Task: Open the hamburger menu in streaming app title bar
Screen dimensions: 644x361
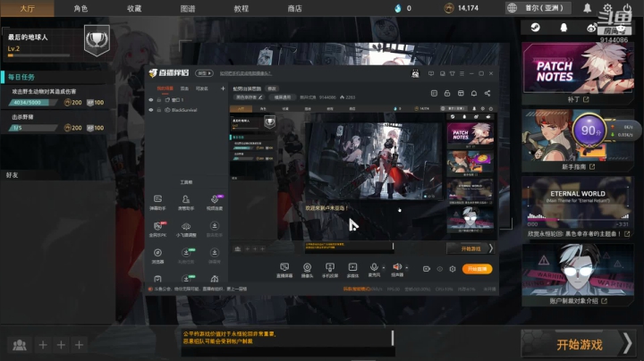Action: tap(462, 73)
